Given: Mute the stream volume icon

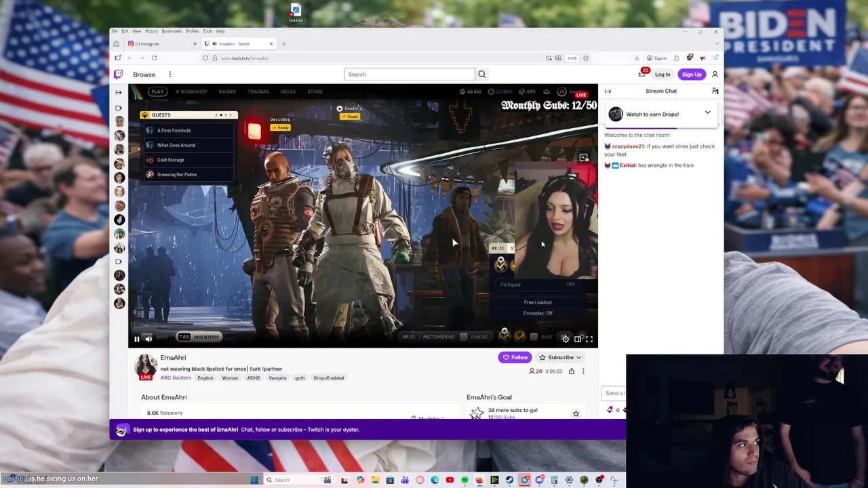Looking at the screenshot, I should (x=149, y=339).
